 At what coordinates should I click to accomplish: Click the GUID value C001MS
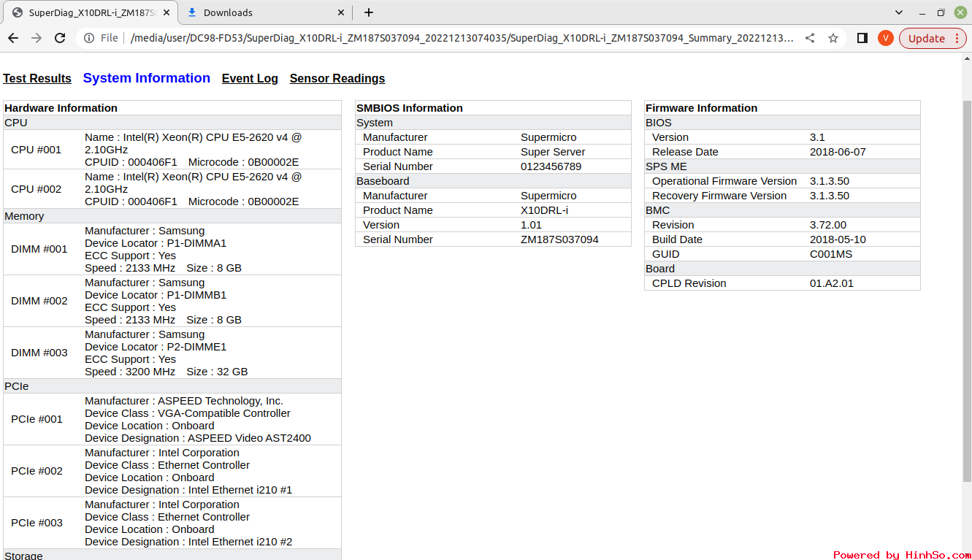point(831,254)
